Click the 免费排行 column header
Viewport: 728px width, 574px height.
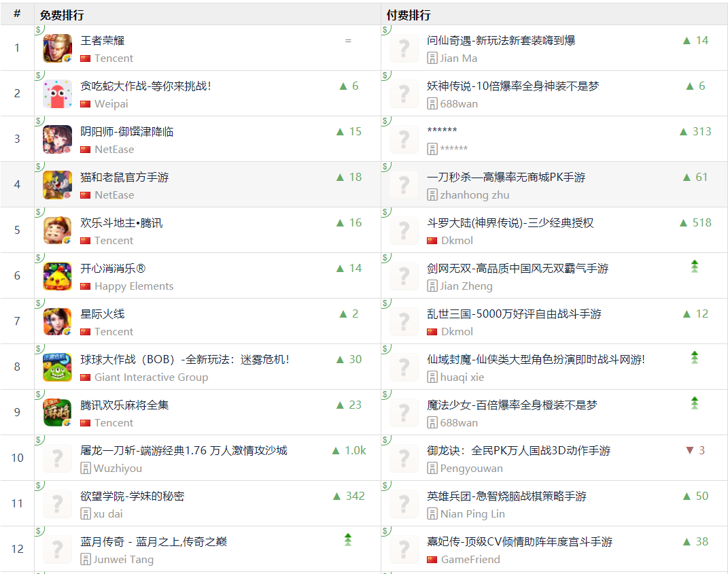click(x=62, y=15)
